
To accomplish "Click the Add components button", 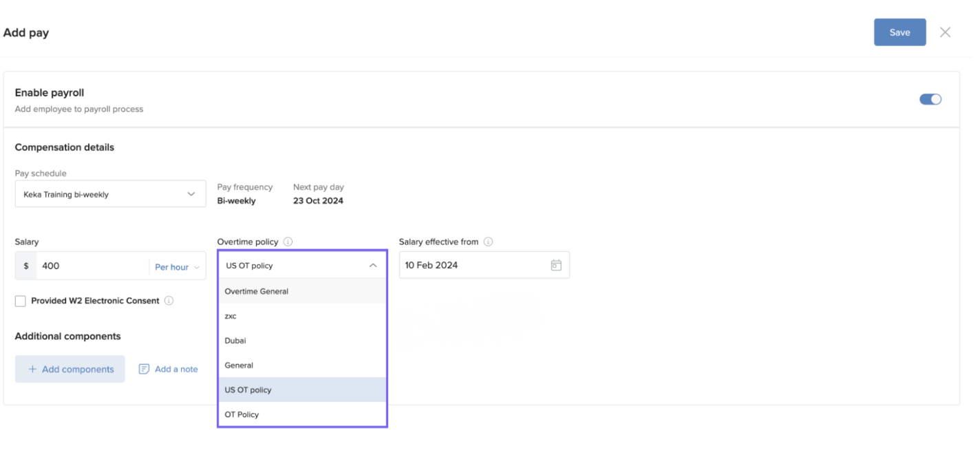I will click(x=70, y=369).
